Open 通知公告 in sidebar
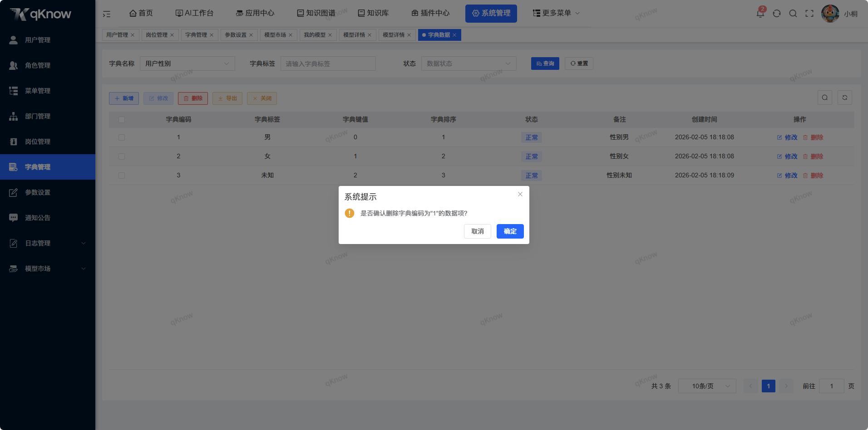868x430 pixels. tap(48, 218)
